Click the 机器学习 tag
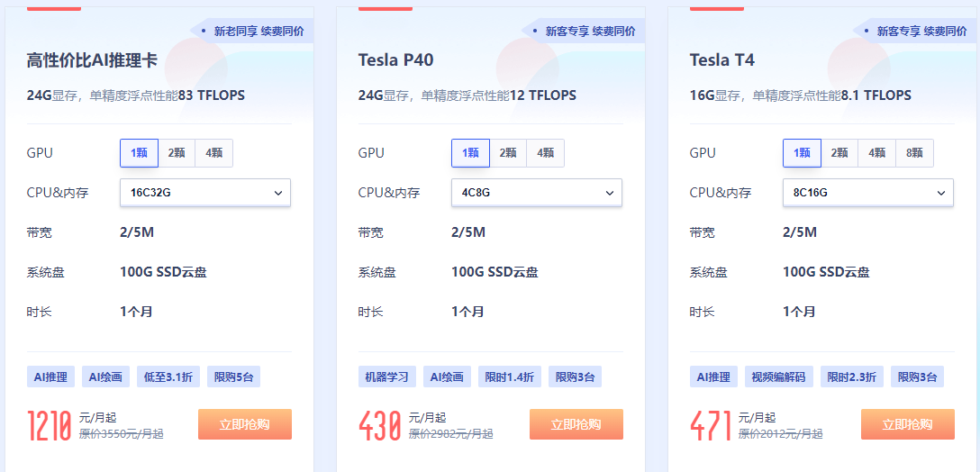The image size is (980, 472). (x=387, y=377)
